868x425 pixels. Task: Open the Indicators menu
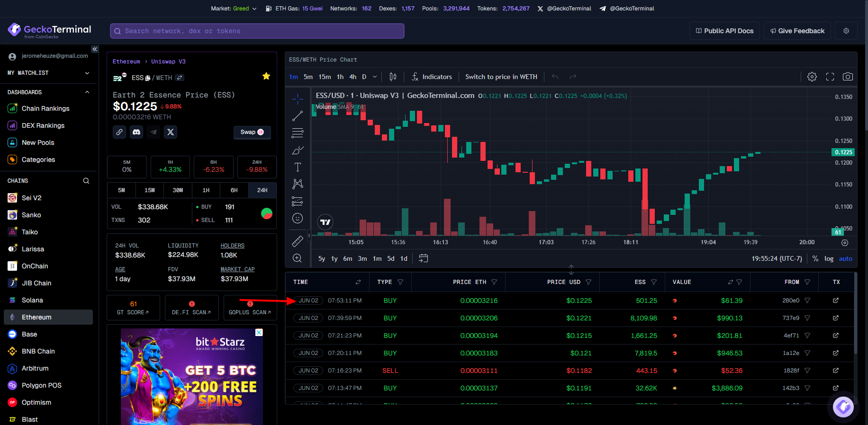coord(432,77)
